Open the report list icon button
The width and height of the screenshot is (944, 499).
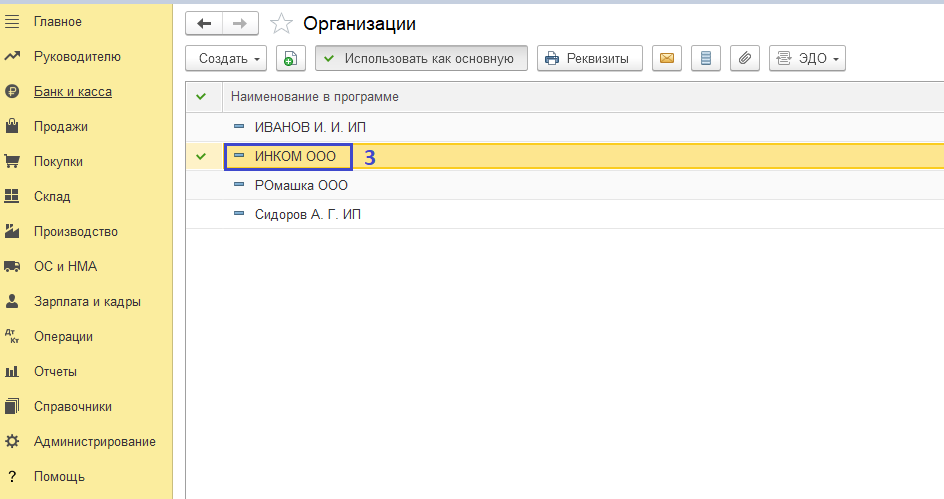[x=705, y=58]
